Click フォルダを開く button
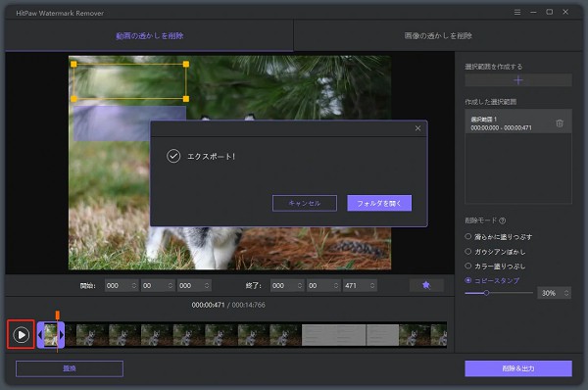Image resolution: width=588 pixels, height=390 pixels. (379, 203)
